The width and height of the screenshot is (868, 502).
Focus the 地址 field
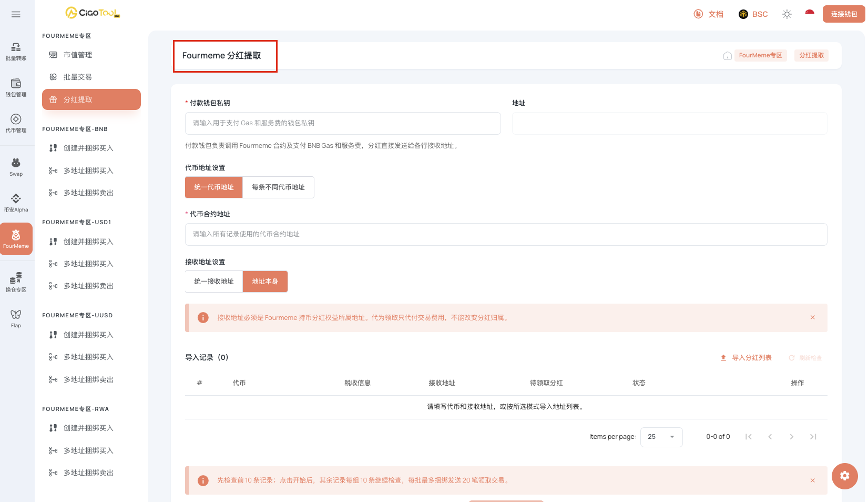(670, 123)
